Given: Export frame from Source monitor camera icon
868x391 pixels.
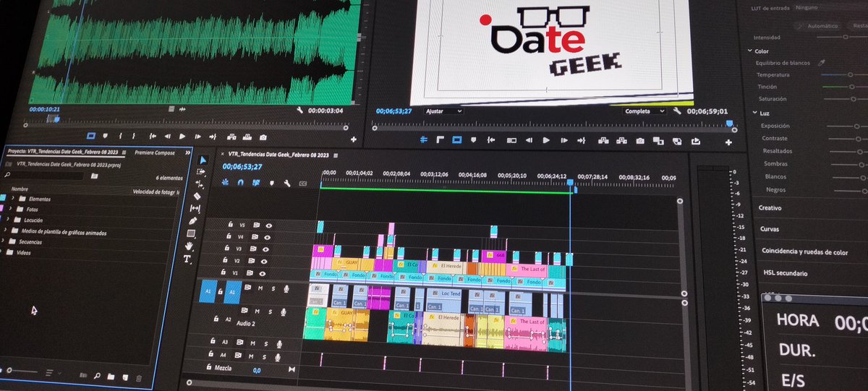Looking at the screenshot, I should tap(263, 137).
